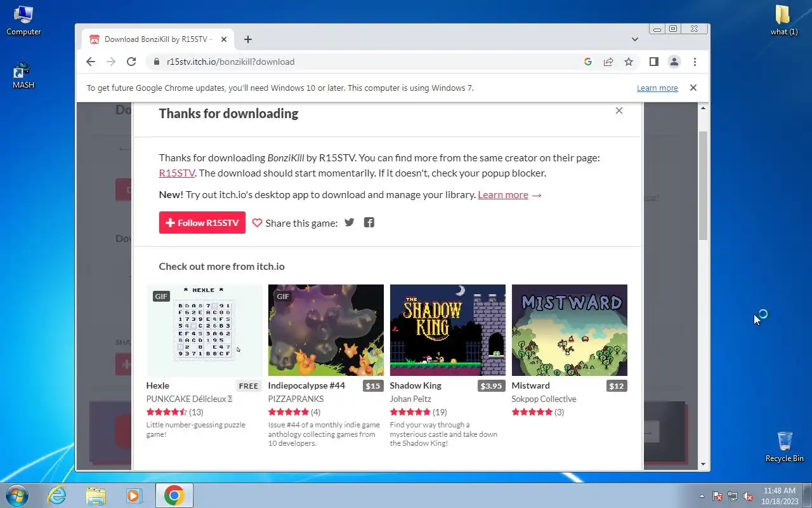This screenshot has width=812, height=508.
Task: Open the Chrome profile avatar
Action: [674, 62]
